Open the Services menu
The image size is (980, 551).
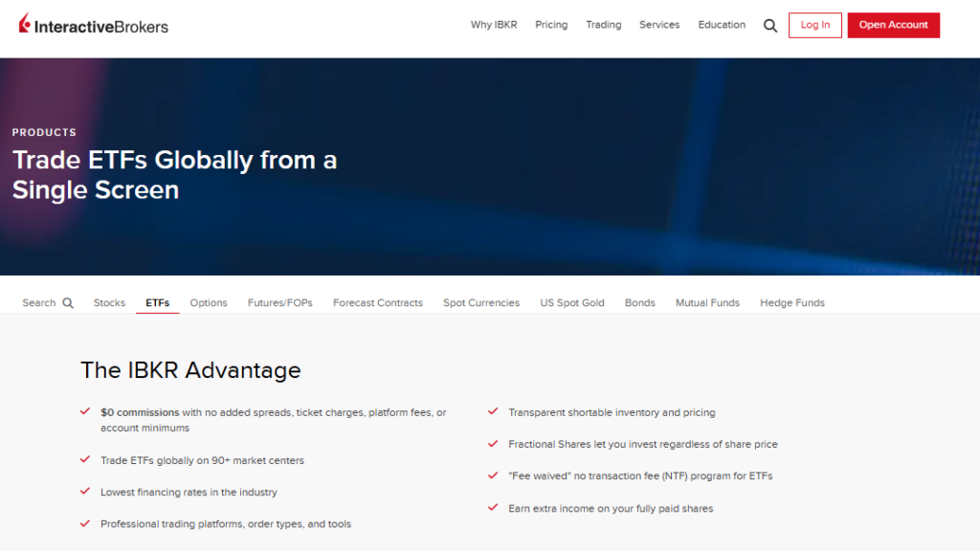coord(658,25)
